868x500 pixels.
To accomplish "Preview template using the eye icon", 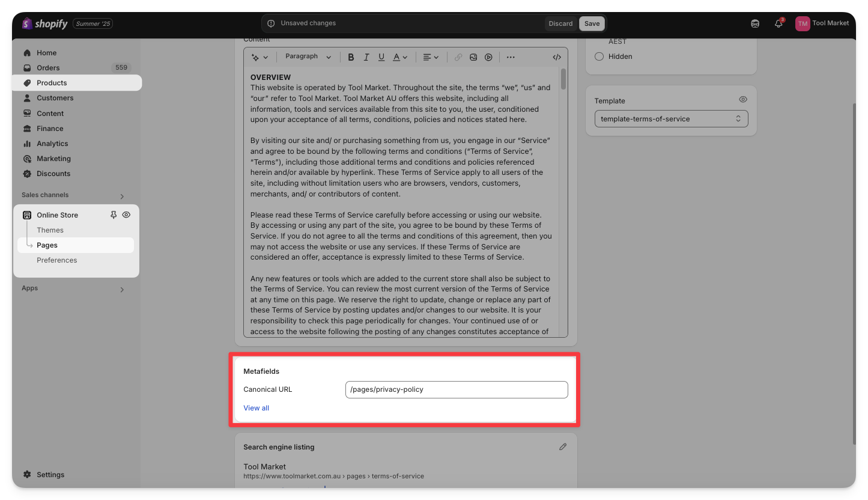I will click(743, 100).
